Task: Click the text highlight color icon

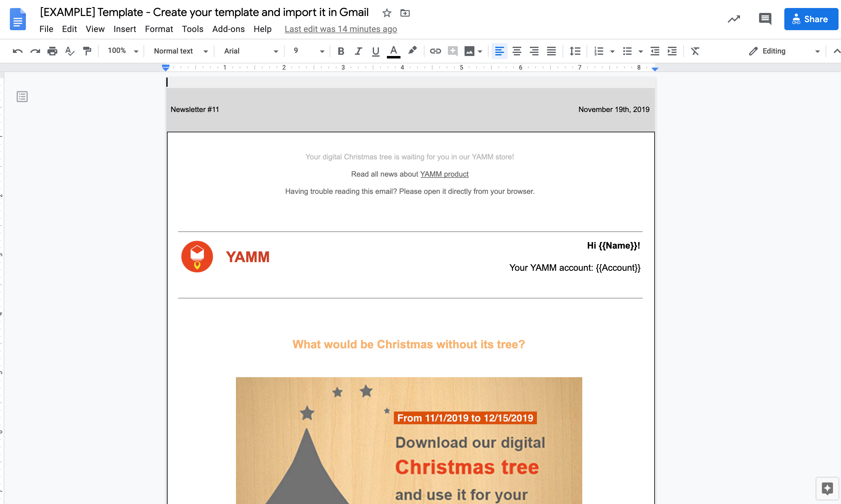Action: [413, 50]
